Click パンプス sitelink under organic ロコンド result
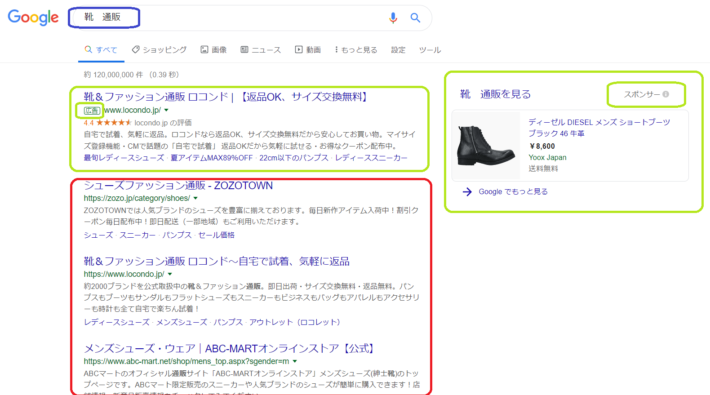 coord(228,322)
